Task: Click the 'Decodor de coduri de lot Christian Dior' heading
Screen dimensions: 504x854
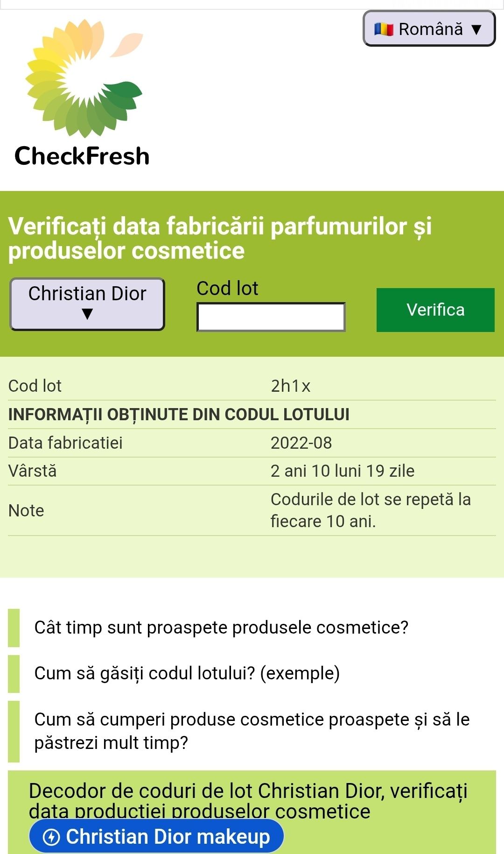Action: tap(248, 801)
